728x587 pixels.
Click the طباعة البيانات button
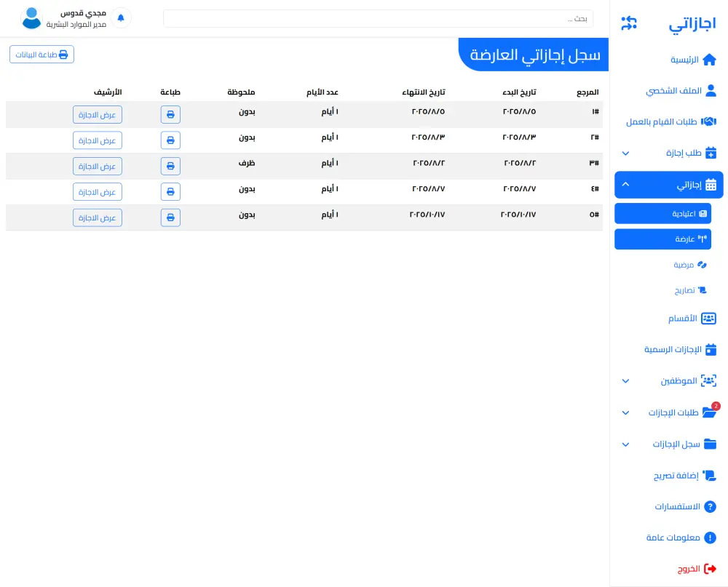tap(41, 54)
